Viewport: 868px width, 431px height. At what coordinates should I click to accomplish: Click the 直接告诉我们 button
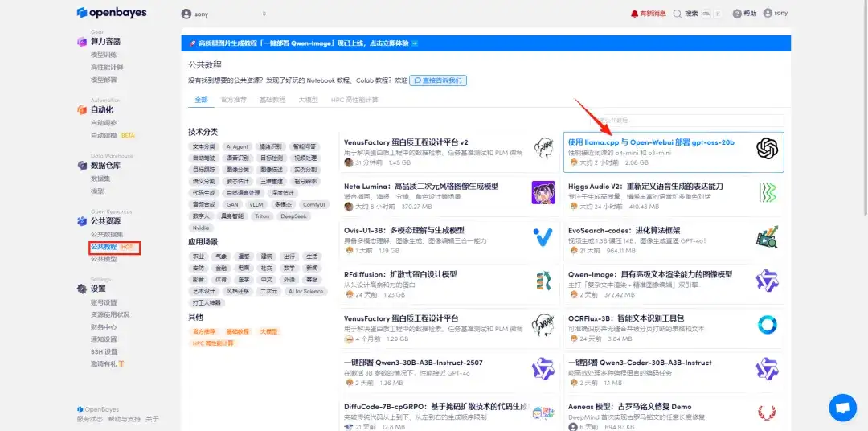point(438,80)
